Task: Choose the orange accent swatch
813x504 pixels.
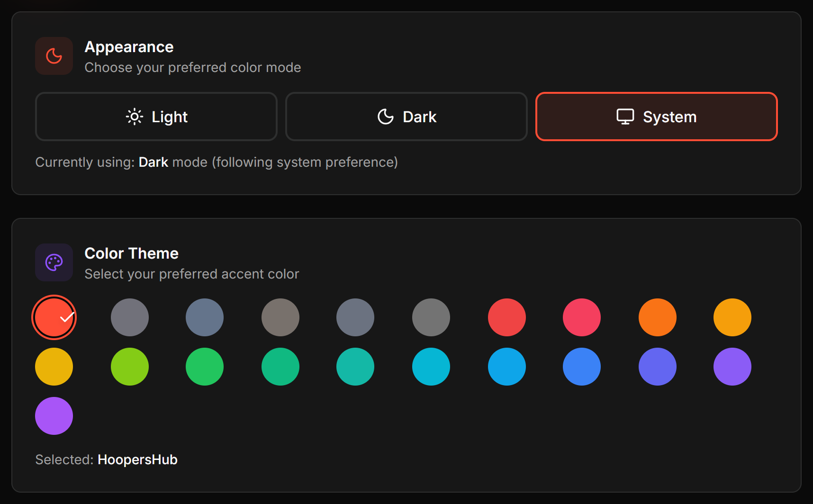Action: point(658,317)
